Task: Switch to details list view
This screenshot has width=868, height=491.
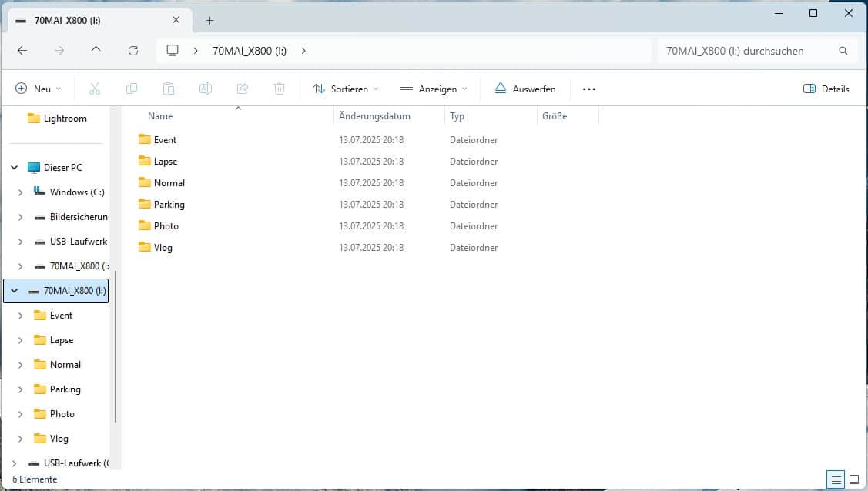Action: pyautogui.click(x=836, y=479)
